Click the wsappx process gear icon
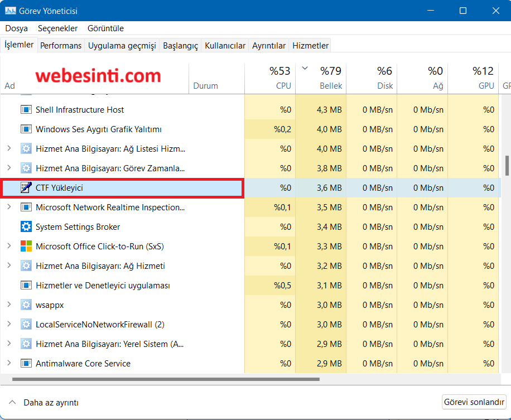Screen dimensions: 511x420 pos(26,305)
